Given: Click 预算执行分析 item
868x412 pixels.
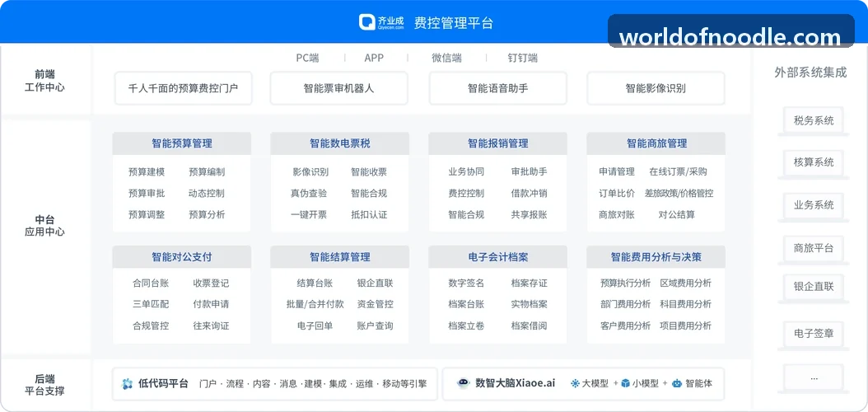Looking at the screenshot, I should [x=625, y=283].
